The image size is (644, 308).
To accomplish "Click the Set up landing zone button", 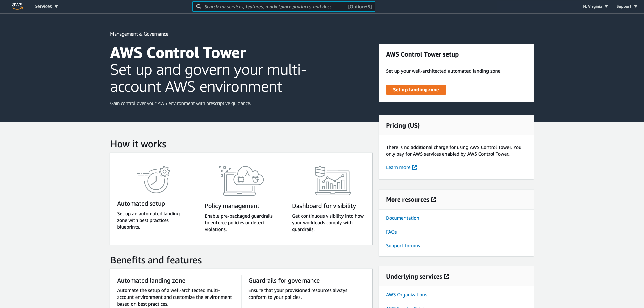I will (416, 90).
